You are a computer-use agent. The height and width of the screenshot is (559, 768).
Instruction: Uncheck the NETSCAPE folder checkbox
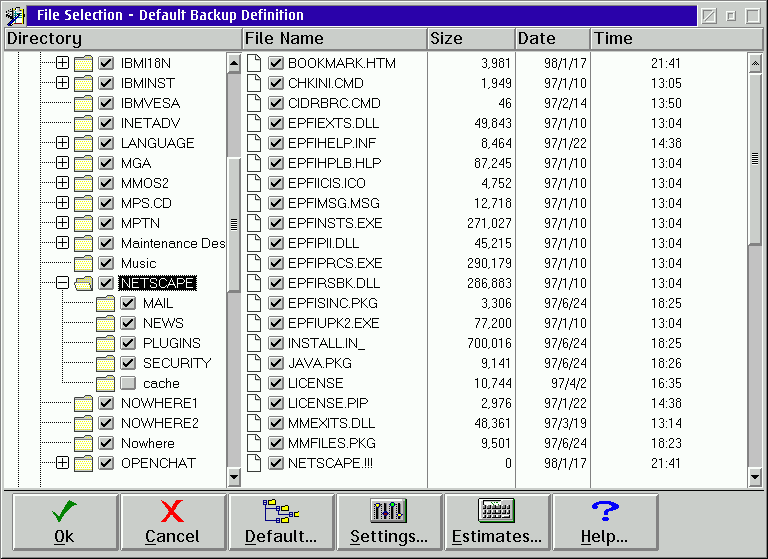(106, 283)
